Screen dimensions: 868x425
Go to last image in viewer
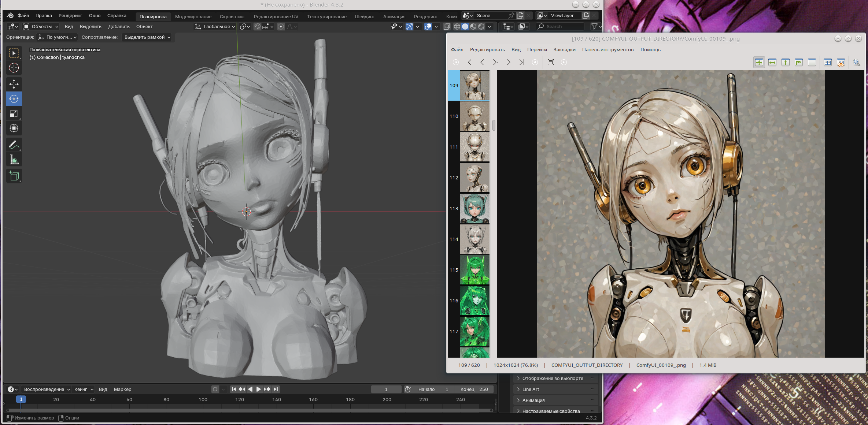[x=521, y=63]
